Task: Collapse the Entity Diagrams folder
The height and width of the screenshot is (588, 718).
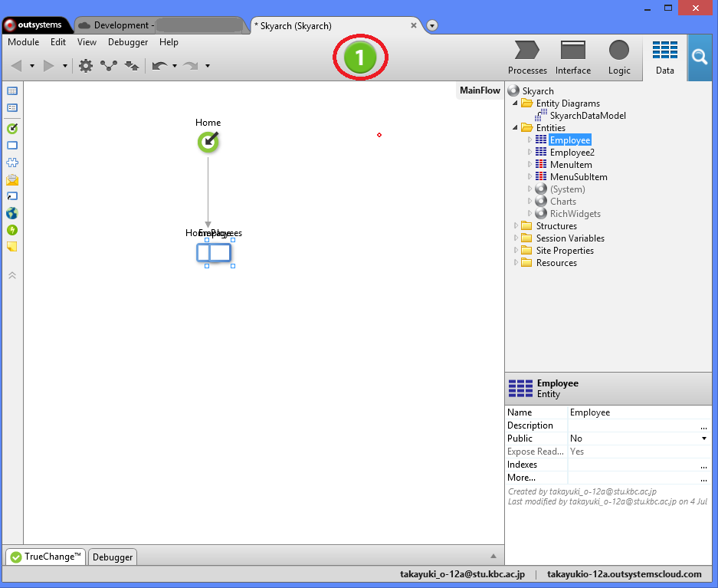Action: tap(515, 103)
